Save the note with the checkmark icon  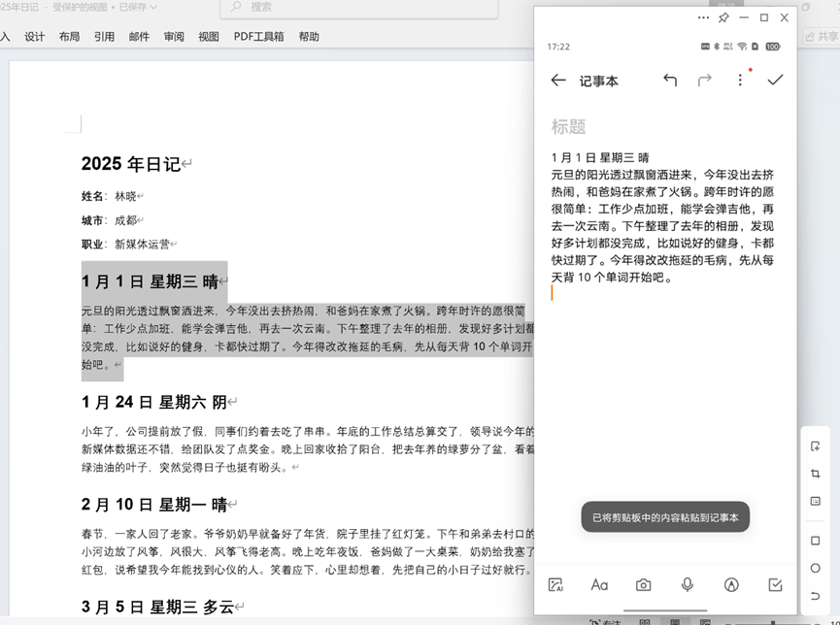(775, 80)
